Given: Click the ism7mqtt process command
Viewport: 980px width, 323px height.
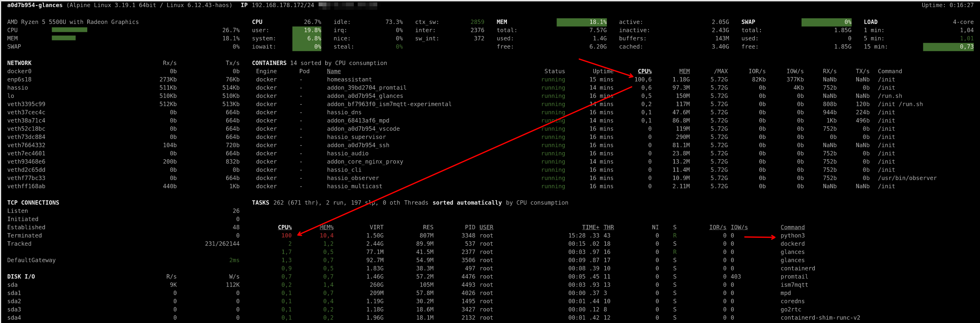Looking at the screenshot, I should pyautogui.click(x=794, y=285).
